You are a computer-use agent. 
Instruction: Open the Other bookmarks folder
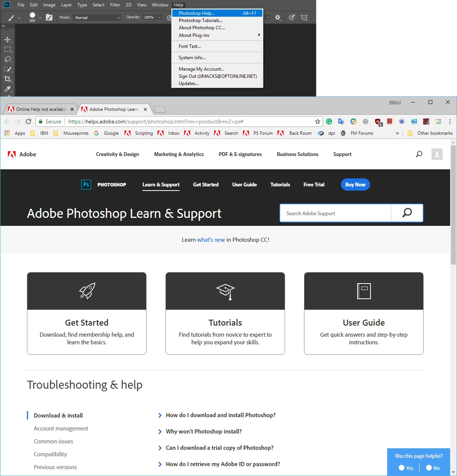430,133
